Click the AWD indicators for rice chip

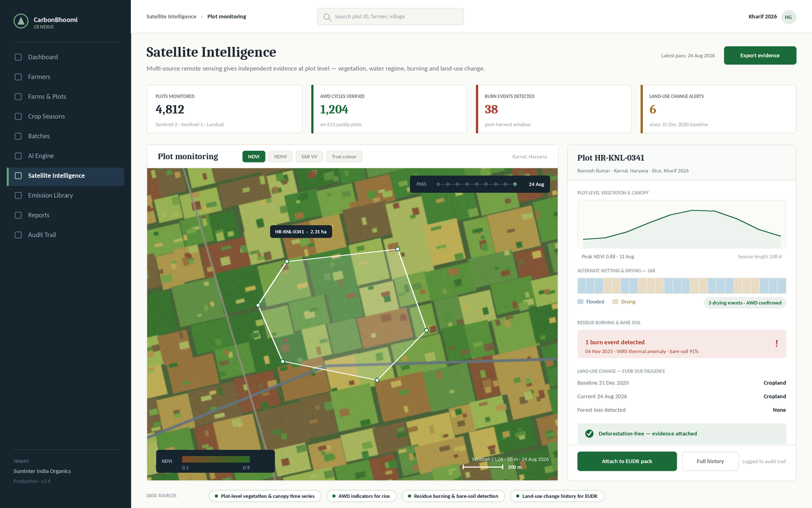[x=361, y=496]
